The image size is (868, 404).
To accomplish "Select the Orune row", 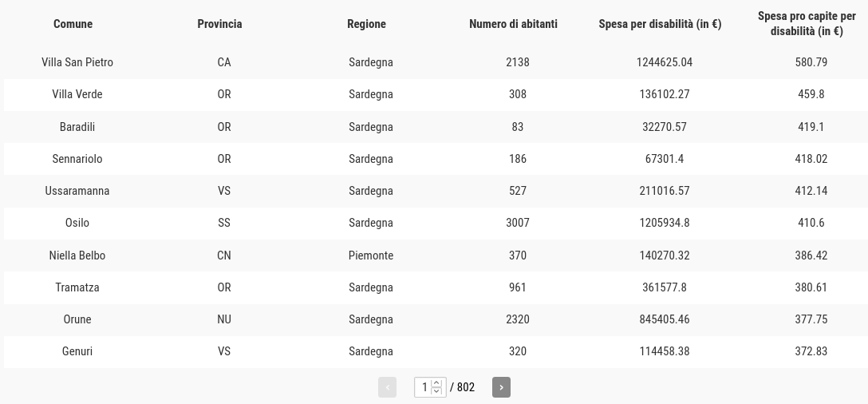I will point(436,319).
